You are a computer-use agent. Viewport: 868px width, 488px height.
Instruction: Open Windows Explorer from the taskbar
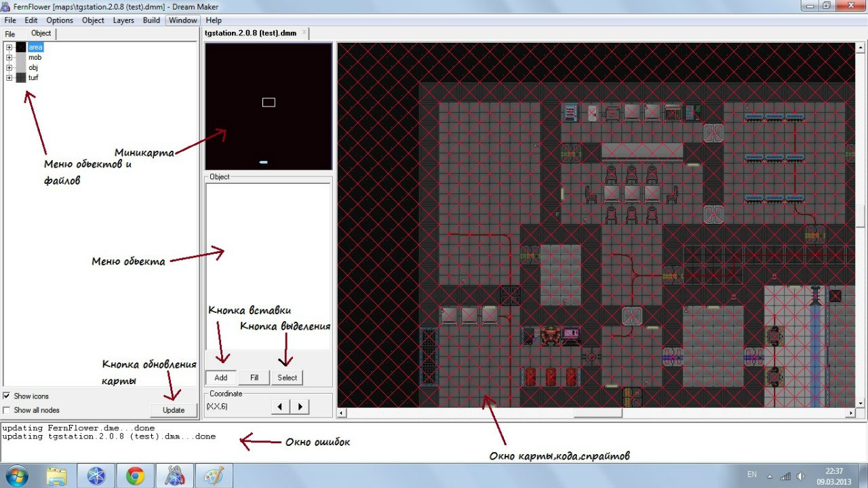[x=57, y=476]
